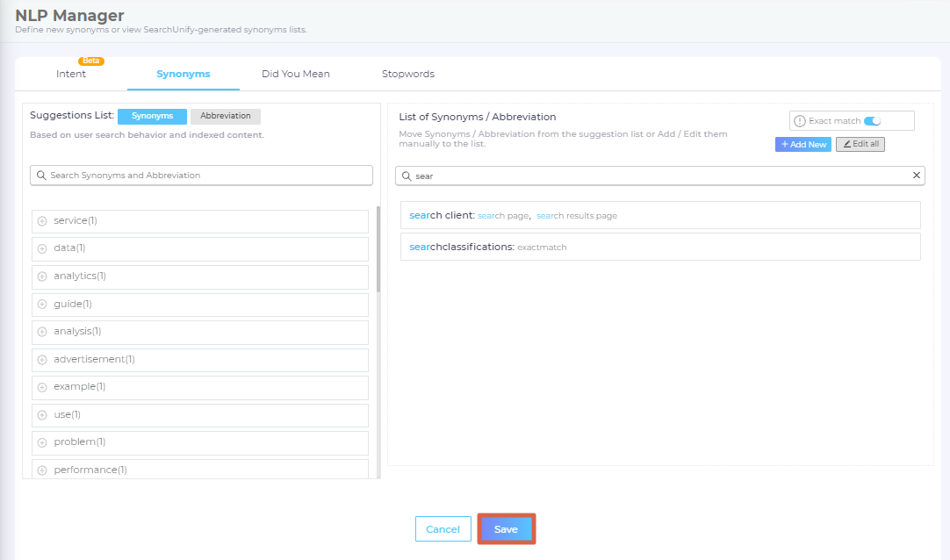The height and width of the screenshot is (560, 950).
Task: Open the Intent tab
Action: [x=71, y=74]
